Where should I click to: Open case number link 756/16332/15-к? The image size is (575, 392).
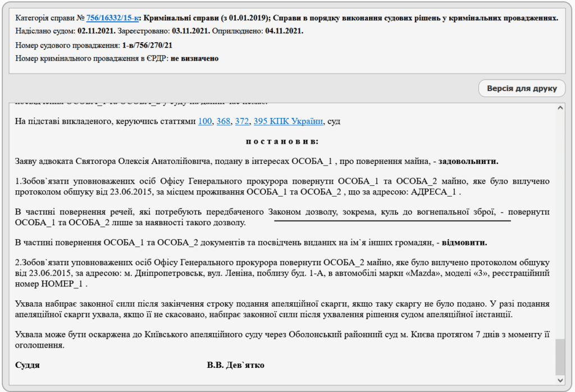(x=112, y=17)
